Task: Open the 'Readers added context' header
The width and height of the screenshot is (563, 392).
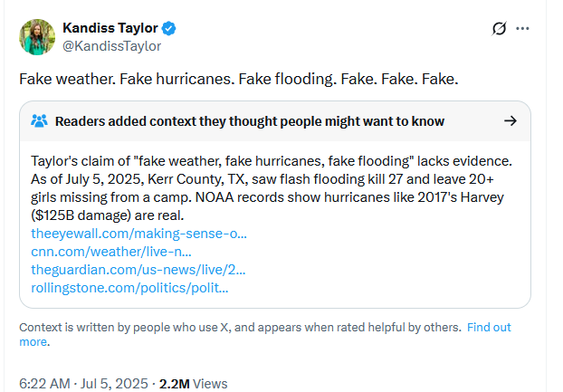Action: (x=249, y=121)
